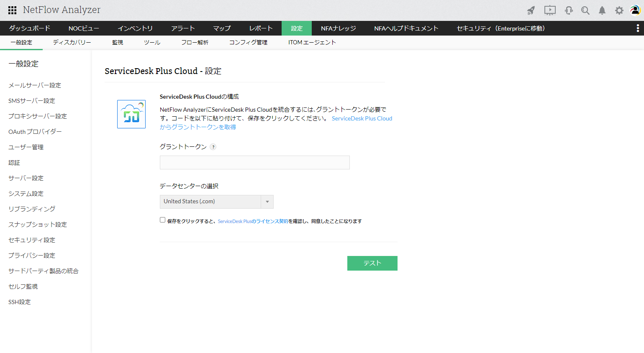Open the presentation screen icon
The width and height of the screenshot is (644, 353).
pos(550,10)
